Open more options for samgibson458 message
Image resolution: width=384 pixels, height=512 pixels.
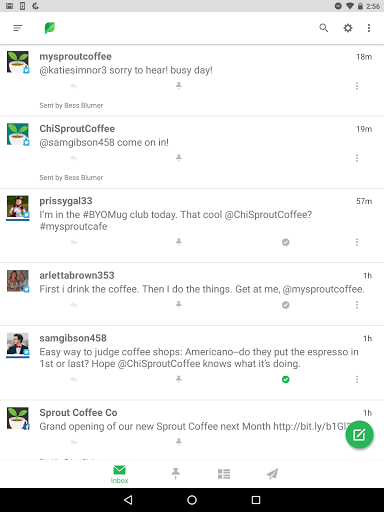click(357, 379)
